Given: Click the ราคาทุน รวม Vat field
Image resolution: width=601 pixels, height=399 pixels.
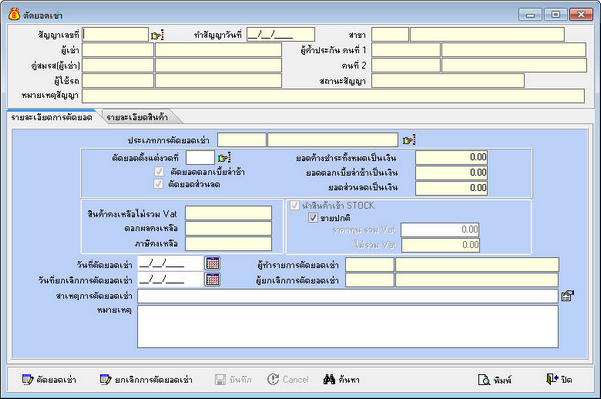Looking at the screenshot, I should [440, 230].
